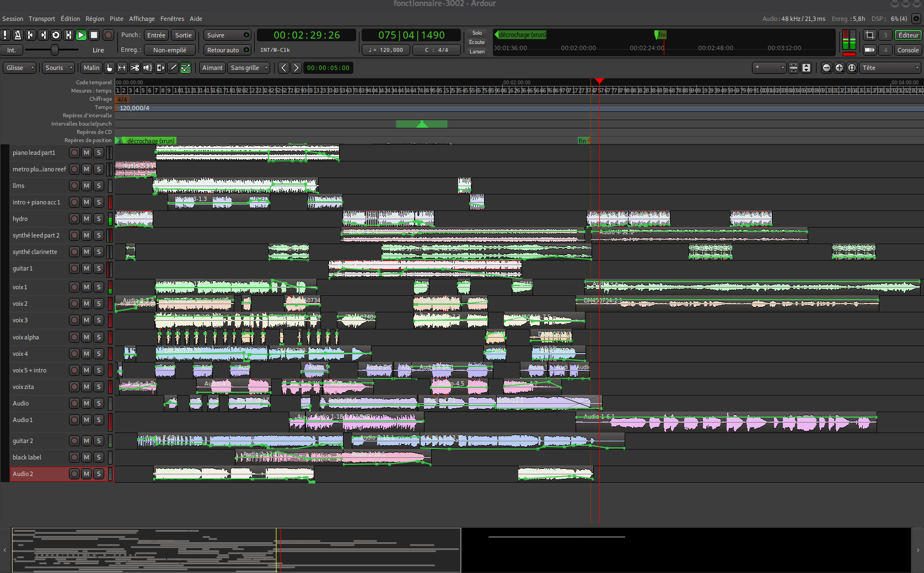Start playback with the green play button
The width and height of the screenshot is (924, 573).
[x=81, y=35]
